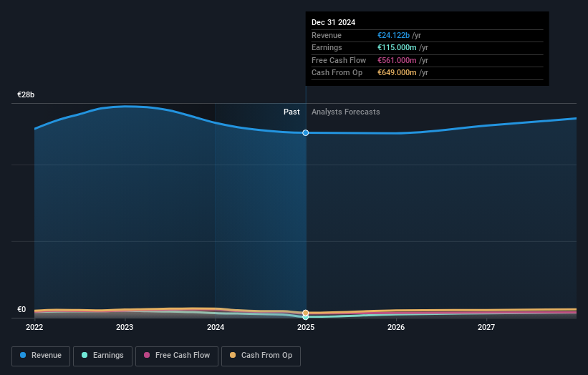Viewport: 588px width, 375px height.
Task: Click the €649.000m cash from op value
Action: tap(397, 73)
